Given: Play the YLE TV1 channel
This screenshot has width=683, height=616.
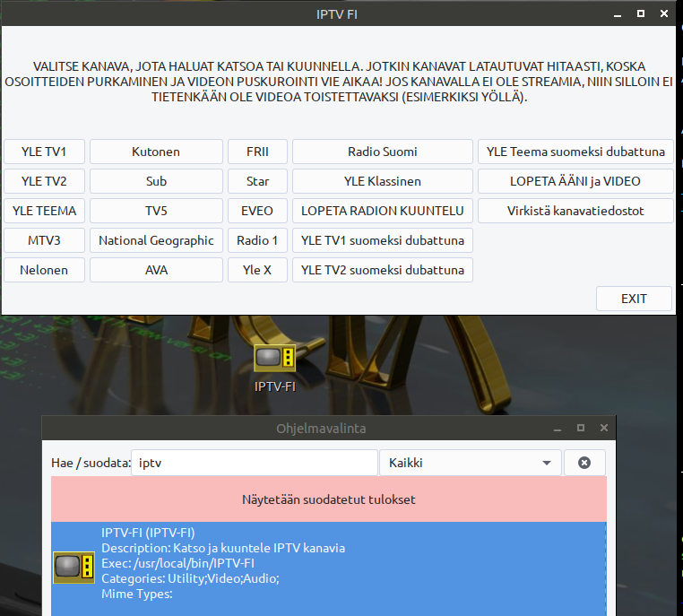Looking at the screenshot, I should point(44,152).
